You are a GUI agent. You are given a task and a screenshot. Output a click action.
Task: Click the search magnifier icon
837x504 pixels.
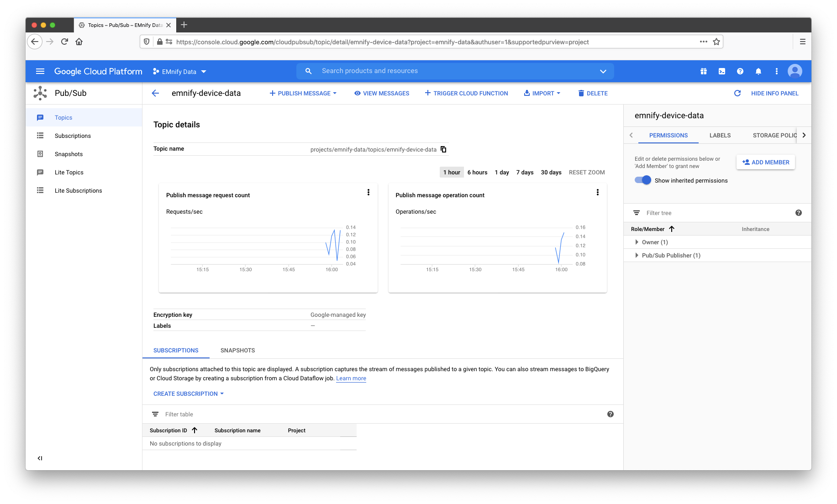[x=309, y=71]
